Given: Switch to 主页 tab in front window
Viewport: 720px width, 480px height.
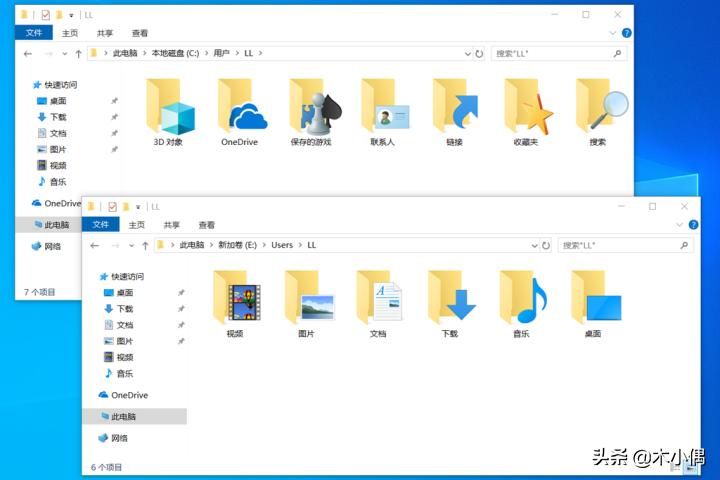Looking at the screenshot, I should (x=136, y=225).
